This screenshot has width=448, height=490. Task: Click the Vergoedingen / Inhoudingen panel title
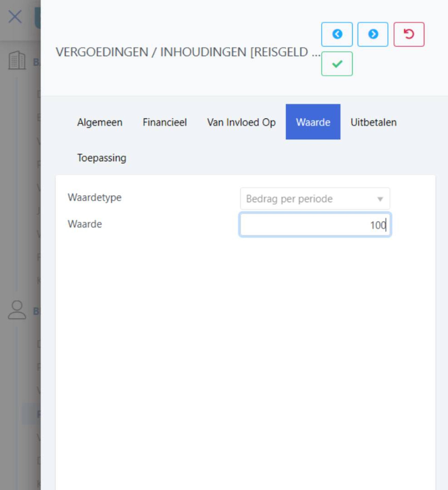188,52
